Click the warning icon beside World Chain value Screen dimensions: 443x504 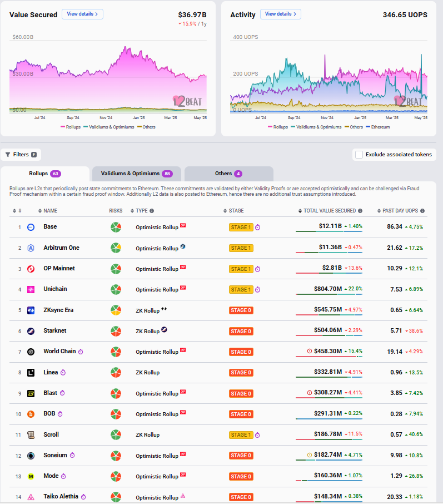(x=310, y=352)
